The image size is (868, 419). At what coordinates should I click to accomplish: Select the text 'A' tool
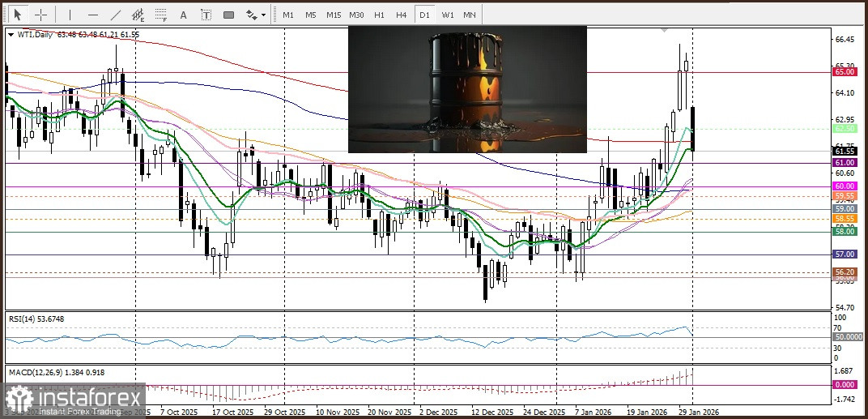(x=184, y=15)
